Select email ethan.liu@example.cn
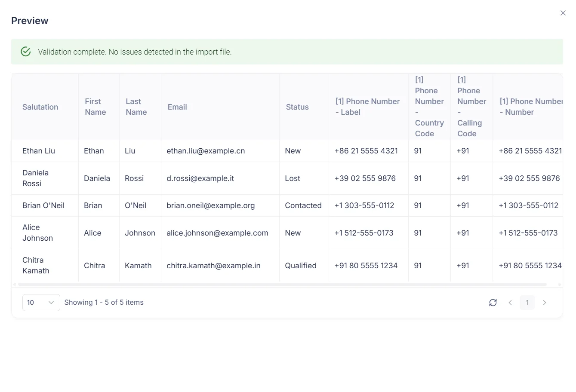 [x=206, y=151]
